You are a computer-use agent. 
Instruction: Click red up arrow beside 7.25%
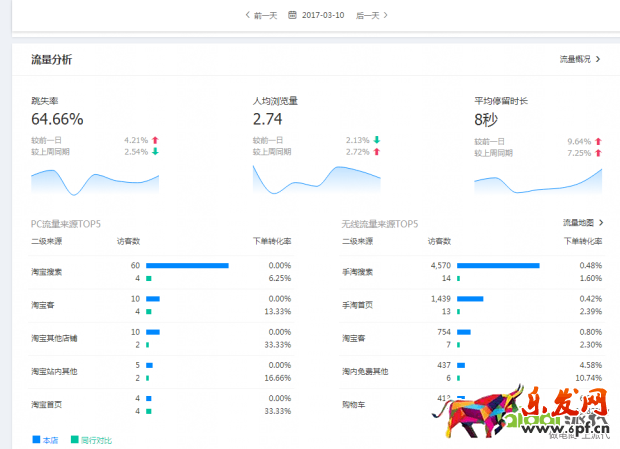point(598,152)
